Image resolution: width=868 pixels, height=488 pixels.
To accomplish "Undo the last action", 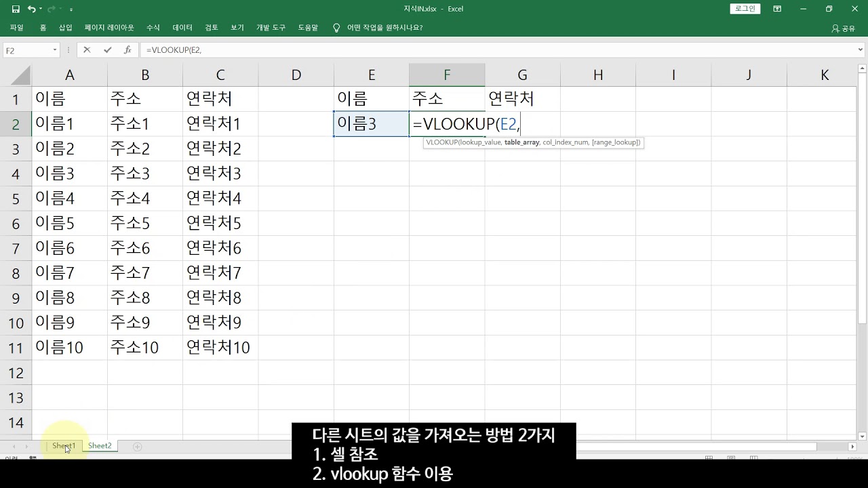I will tap(31, 9).
